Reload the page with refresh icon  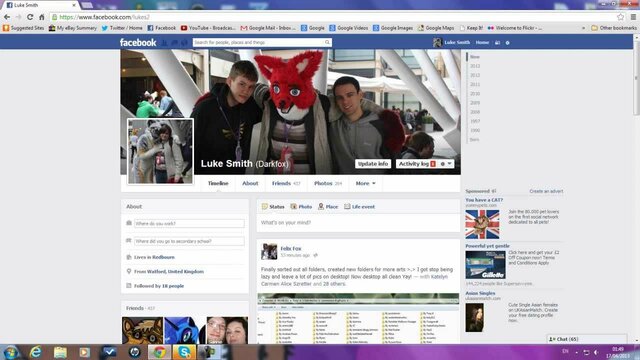point(30,17)
